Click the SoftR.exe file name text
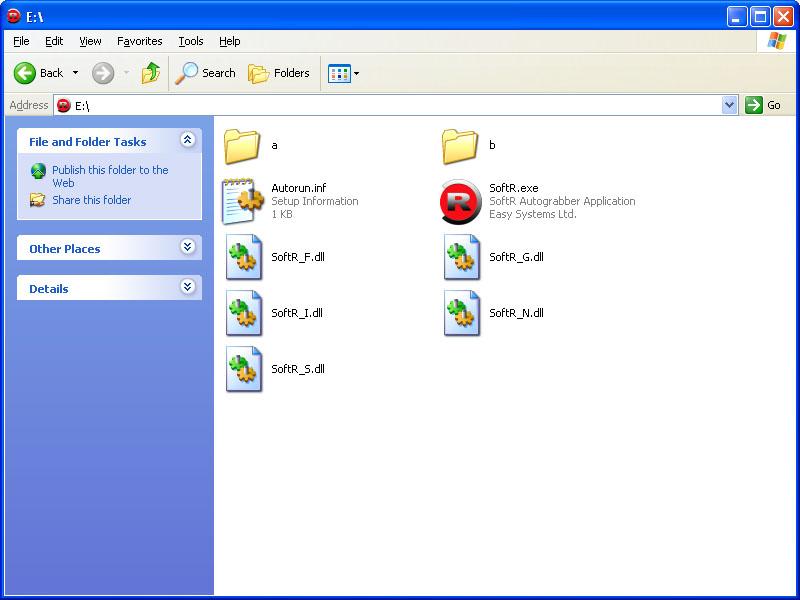 pyautogui.click(x=514, y=188)
